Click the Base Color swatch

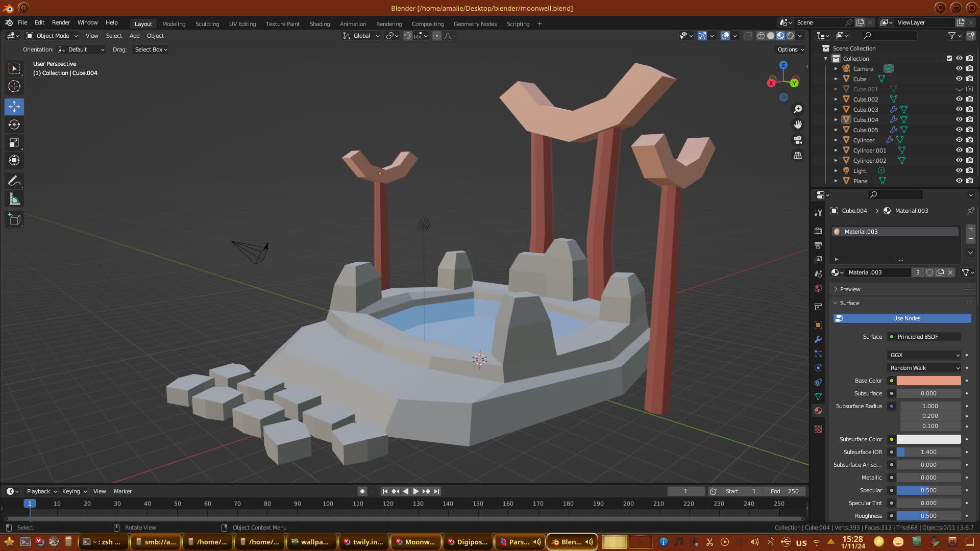928,381
